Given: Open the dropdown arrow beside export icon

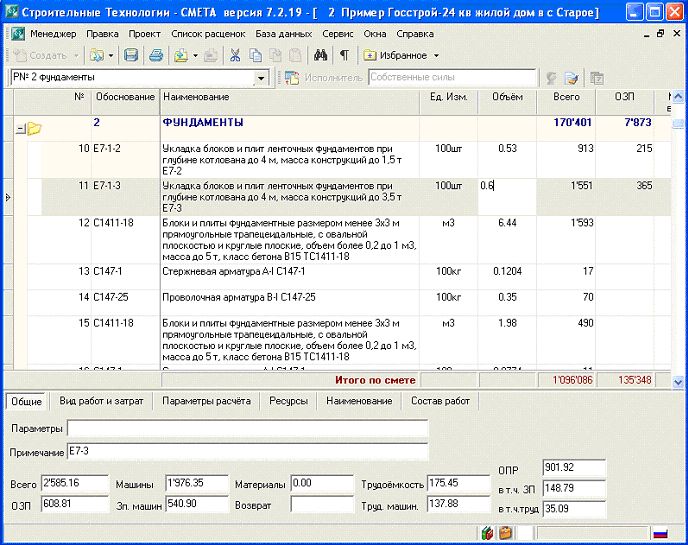Looking at the screenshot, I should coord(196,56).
